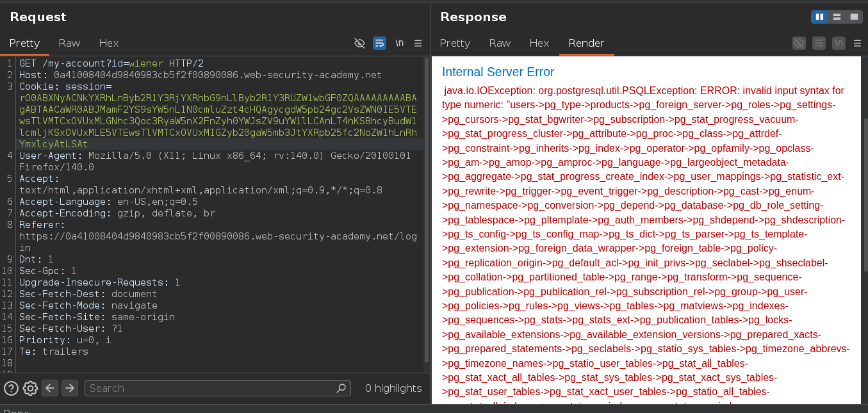This screenshot has width=868, height=413.
Task: Click Te: trailers header line
Action: click(54, 352)
